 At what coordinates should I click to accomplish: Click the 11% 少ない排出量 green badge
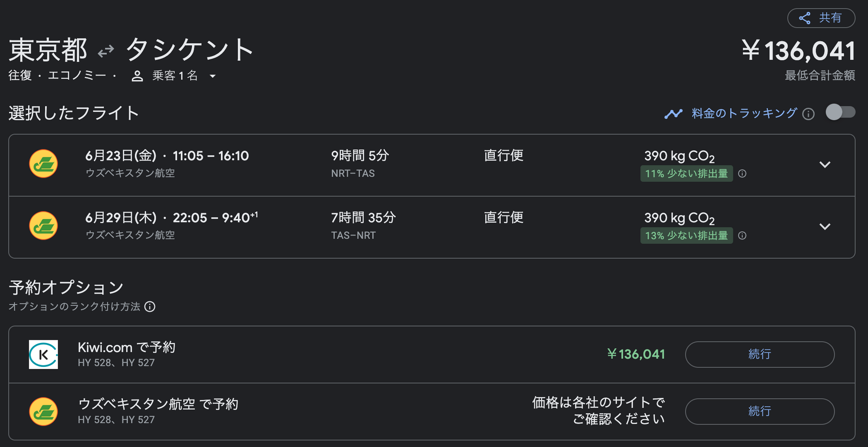686,174
